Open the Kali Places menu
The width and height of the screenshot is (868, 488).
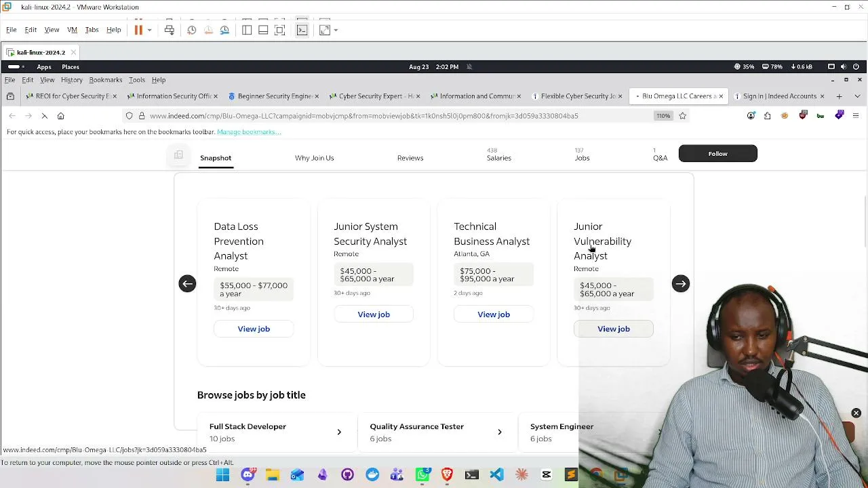click(71, 67)
